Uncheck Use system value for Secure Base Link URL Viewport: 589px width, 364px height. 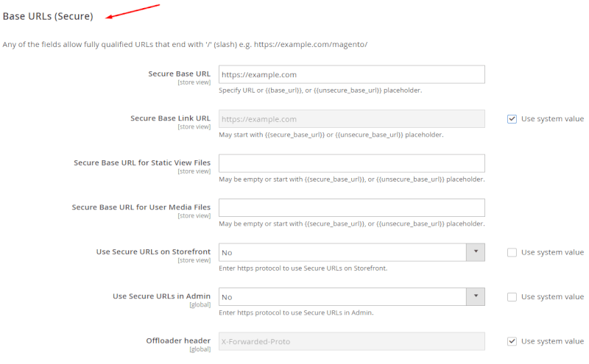click(512, 119)
